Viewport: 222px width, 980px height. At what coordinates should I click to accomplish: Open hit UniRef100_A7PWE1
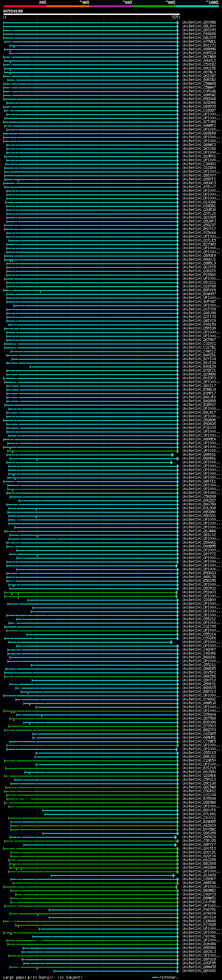(199, 41)
